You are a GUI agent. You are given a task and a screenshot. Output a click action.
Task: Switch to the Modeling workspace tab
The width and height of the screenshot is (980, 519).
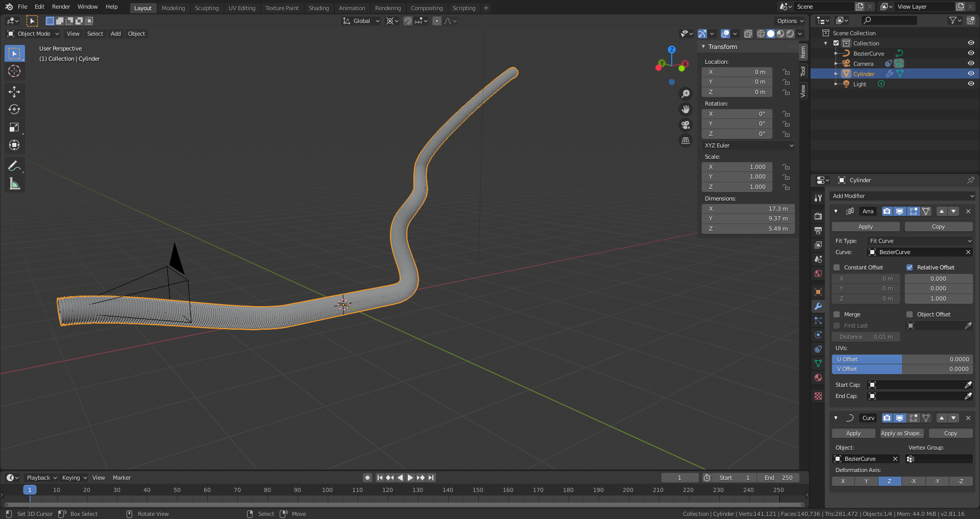coord(173,8)
